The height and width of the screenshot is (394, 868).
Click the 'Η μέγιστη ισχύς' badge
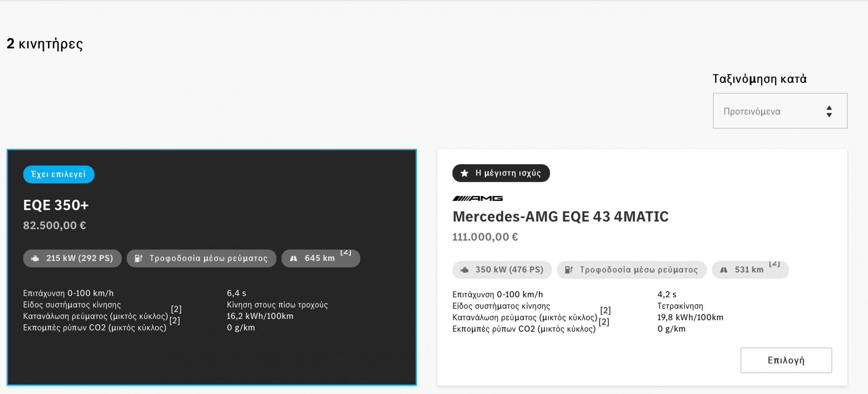(501, 173)
